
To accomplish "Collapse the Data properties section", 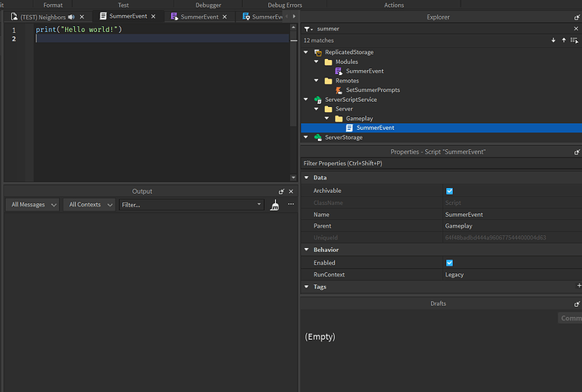I will click(306, 178).
